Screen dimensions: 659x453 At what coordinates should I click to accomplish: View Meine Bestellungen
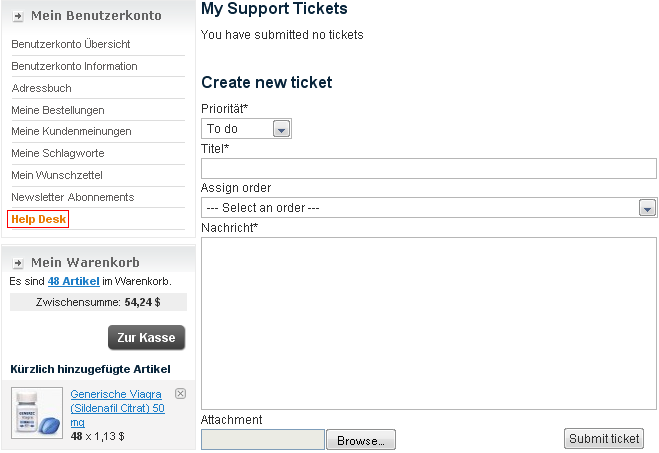(x=58, y=110)
